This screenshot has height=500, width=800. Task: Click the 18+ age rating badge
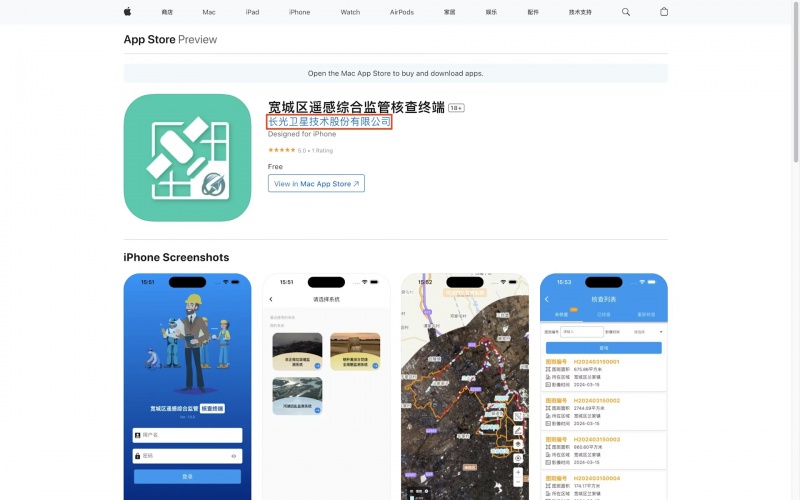[x=456, y=108]
